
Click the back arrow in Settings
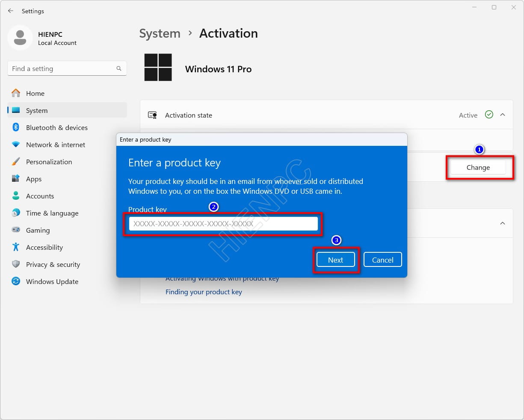click(x=11, y=11)
